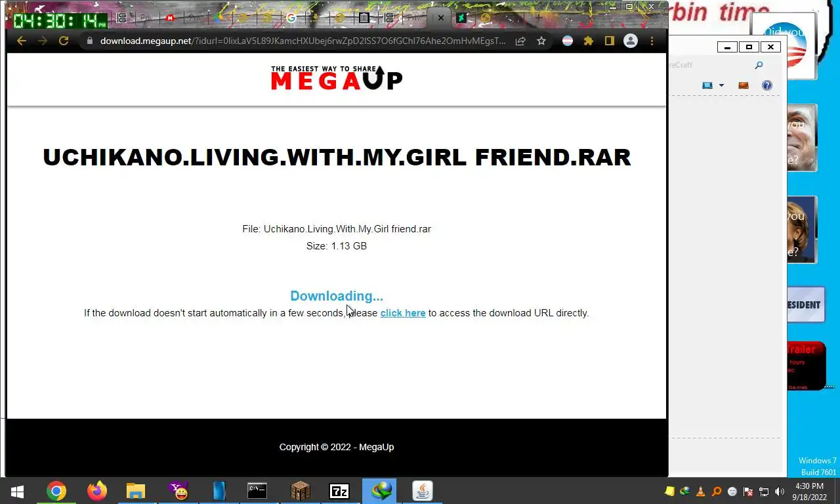Click the 'Copyright © 2022 - MegaUp' footer

tap(337, 447)
